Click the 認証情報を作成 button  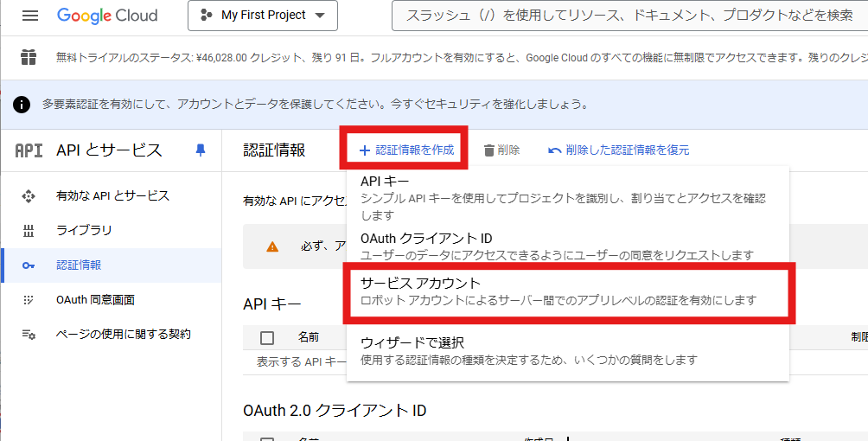(405, 150)
